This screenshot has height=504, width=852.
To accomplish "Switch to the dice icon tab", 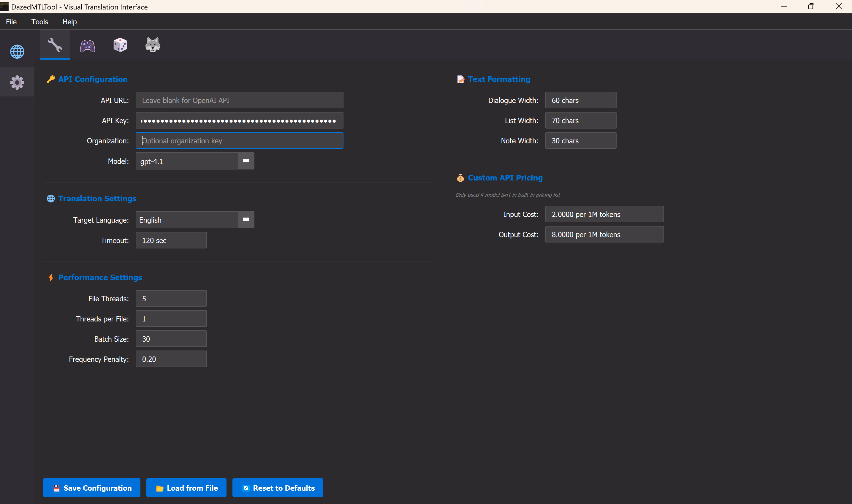I will coord(120,45).
